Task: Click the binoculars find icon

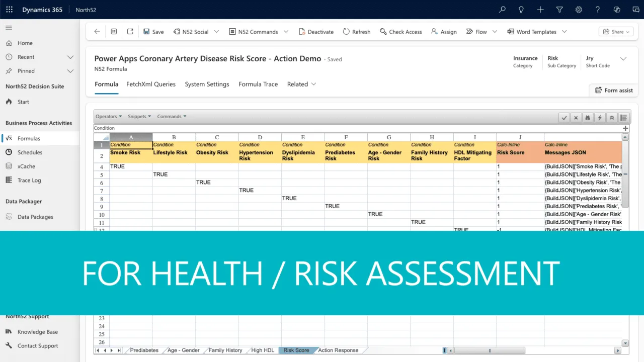Action: click(x=588, y=118)
